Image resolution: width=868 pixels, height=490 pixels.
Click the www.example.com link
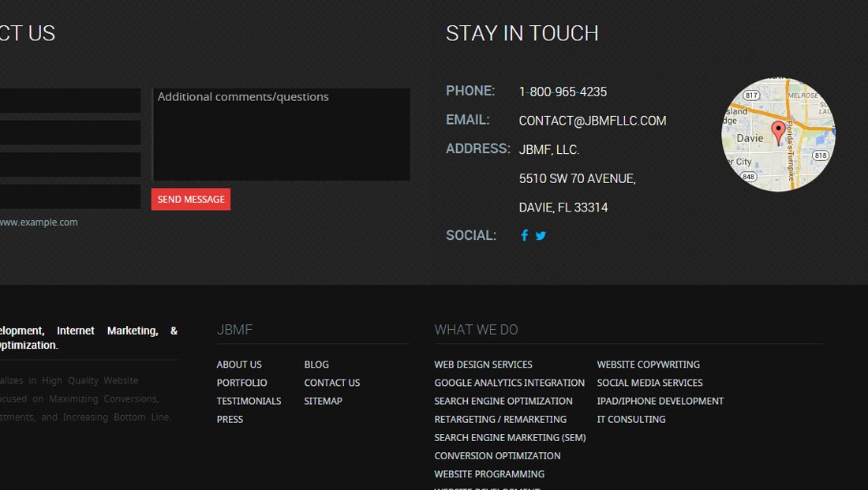[39, 222]
